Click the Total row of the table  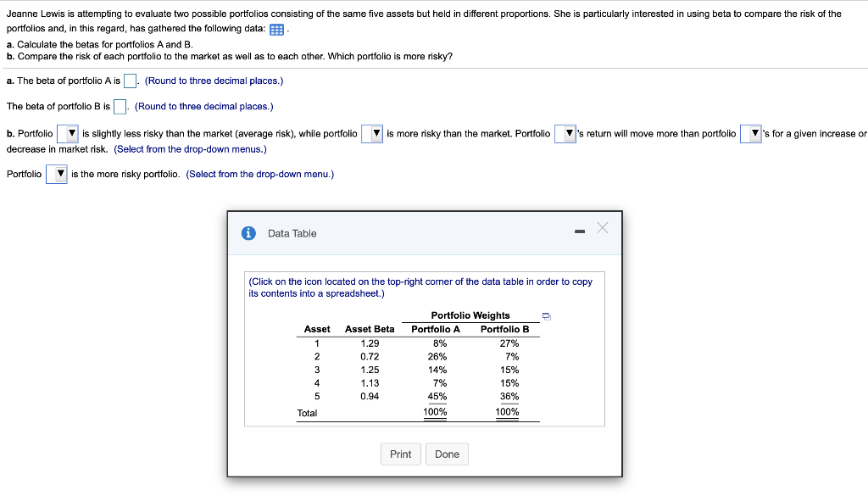tap(308, 413)
